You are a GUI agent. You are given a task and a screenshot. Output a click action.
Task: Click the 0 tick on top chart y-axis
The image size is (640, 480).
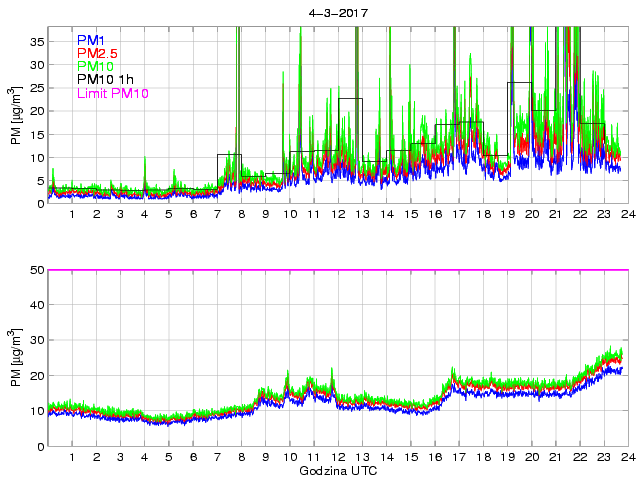coord(37,204)
